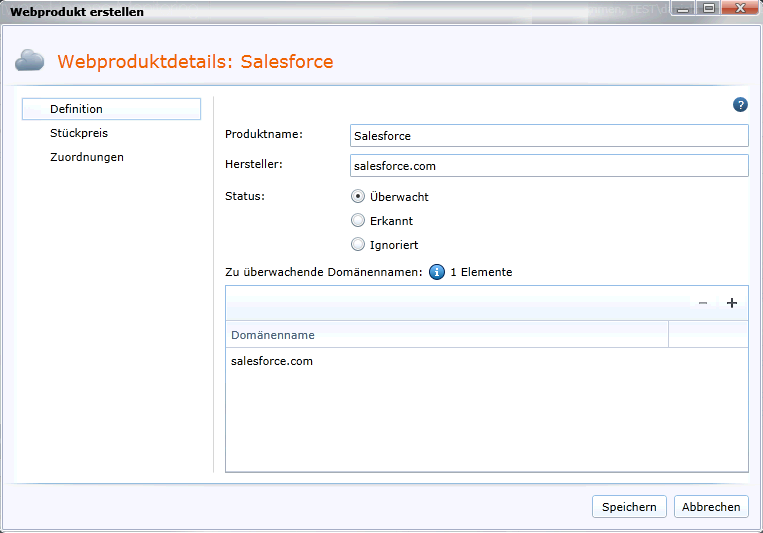Image resolution: width=763 pixels, height=533 pixels.
Task: Select the Erkannt status option
Action: click(x=358, y=221)
